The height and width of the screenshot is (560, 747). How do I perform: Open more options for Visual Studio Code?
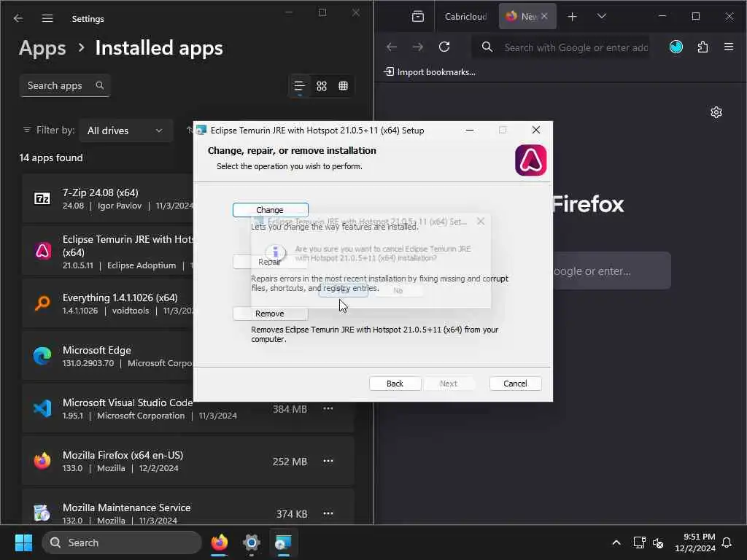pyautogui.click(x=328, y=408)
